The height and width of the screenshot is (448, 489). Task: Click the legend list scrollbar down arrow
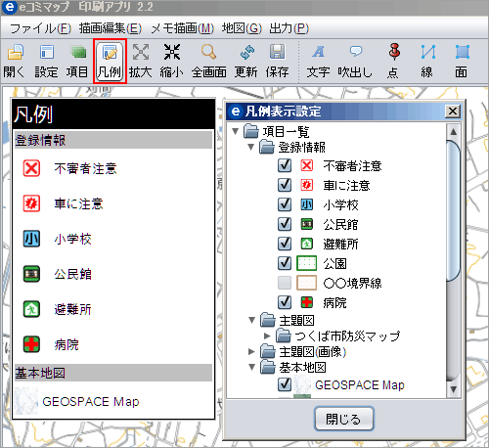pos(454,389)
